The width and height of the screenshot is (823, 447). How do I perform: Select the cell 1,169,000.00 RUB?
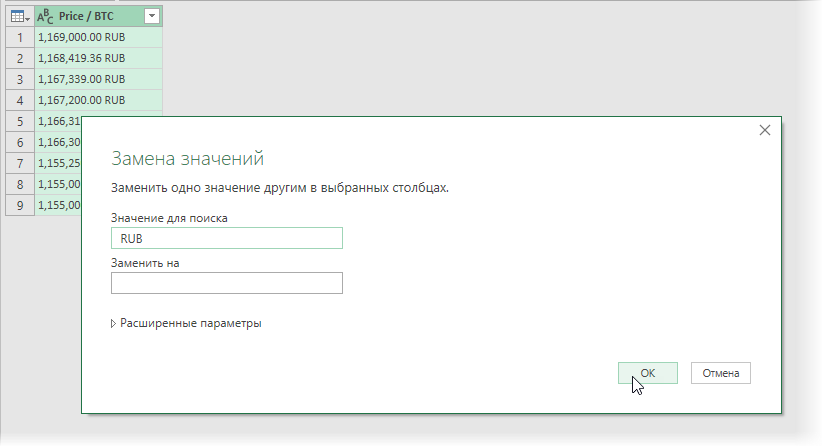pos(99,37)
